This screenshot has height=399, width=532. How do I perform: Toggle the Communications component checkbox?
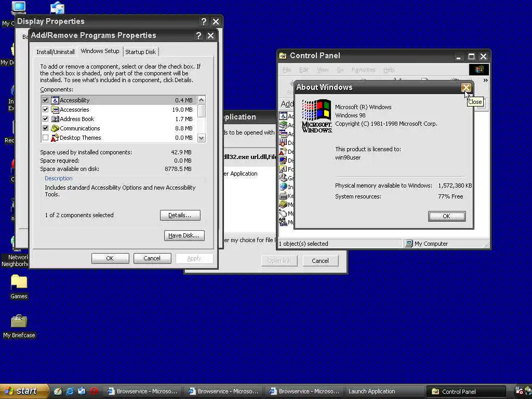coord(45,128)
